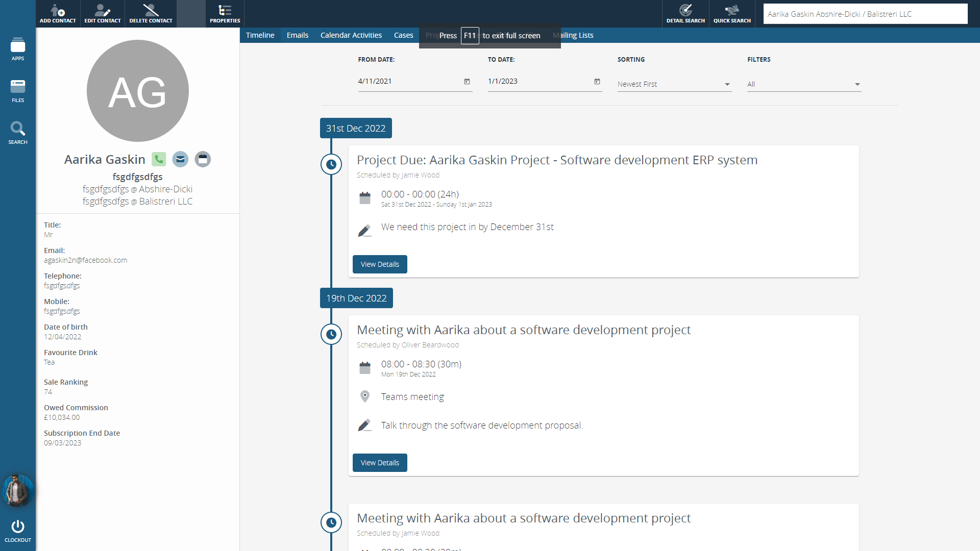Open Quick Search

[x=732, y=13]
